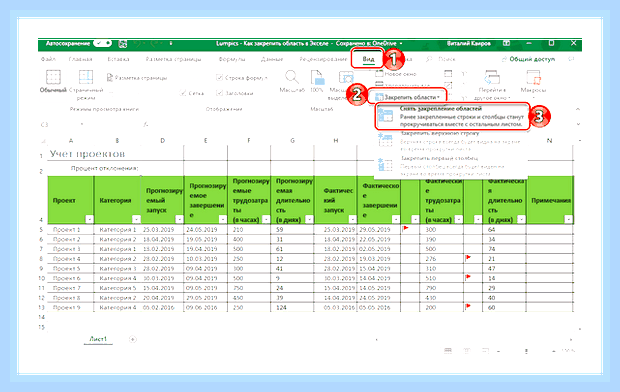The height and width of the screenshot is (392, 620).
Task: Open the Масштаб magnifier icon
Action: coord(291,77)
